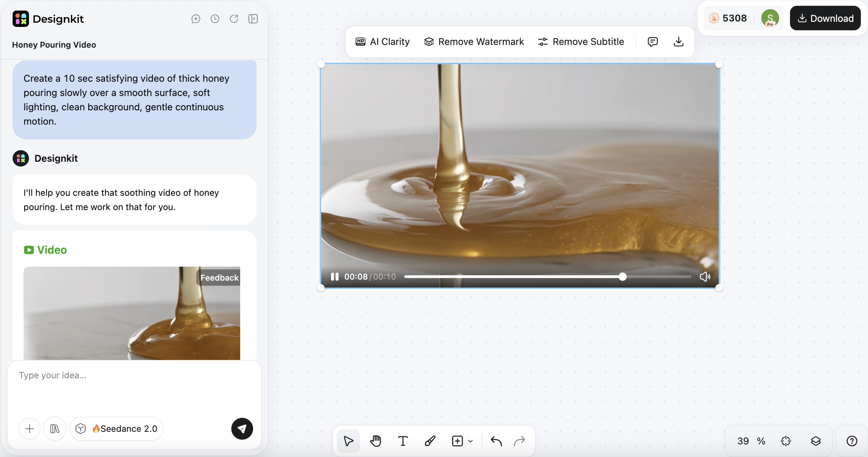
Task: Open Seedance 2.0 model selector
Action: [x=116, y=428]
